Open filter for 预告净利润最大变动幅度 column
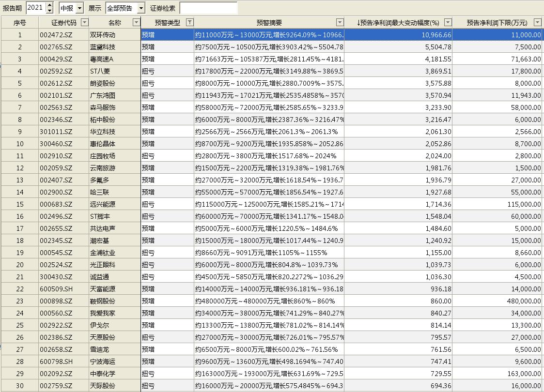This screenshot has width=544, height=392. [x=448, y=22]
